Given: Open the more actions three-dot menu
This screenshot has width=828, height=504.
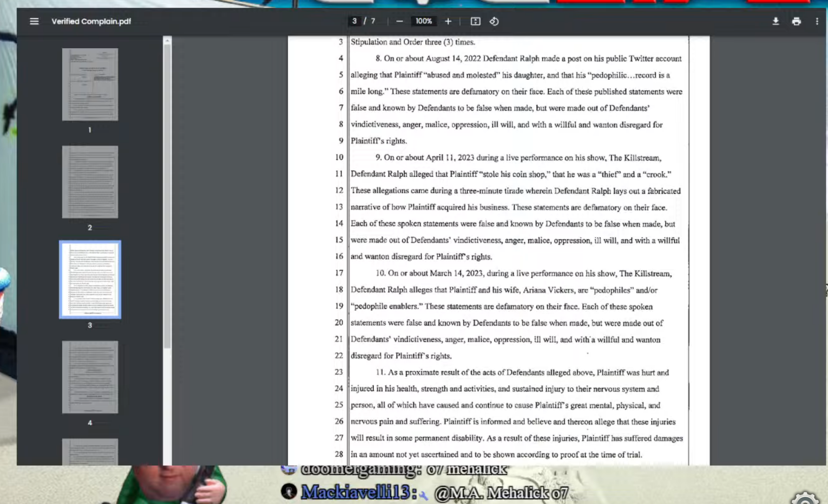Looking at the screenshot, I should click(817, 21).
